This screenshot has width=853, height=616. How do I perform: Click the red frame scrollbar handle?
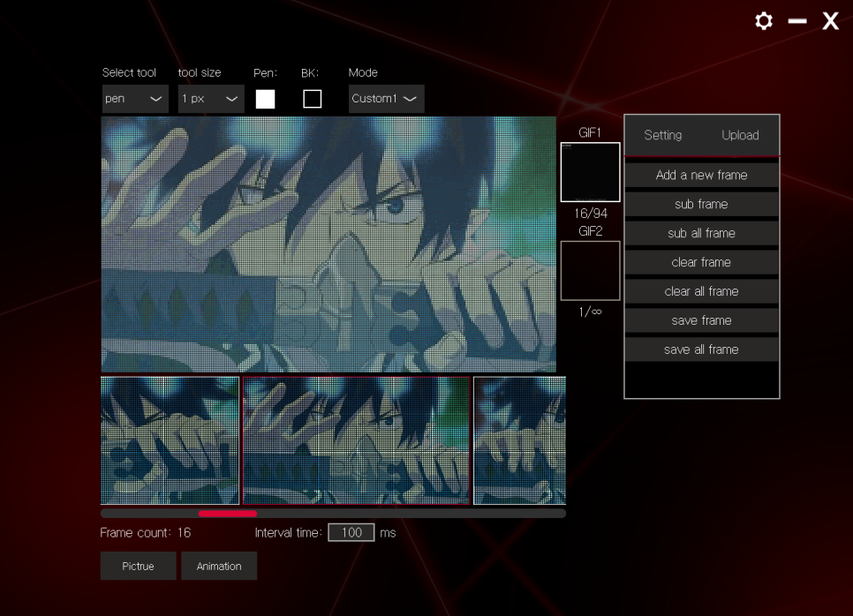point(228,514)
